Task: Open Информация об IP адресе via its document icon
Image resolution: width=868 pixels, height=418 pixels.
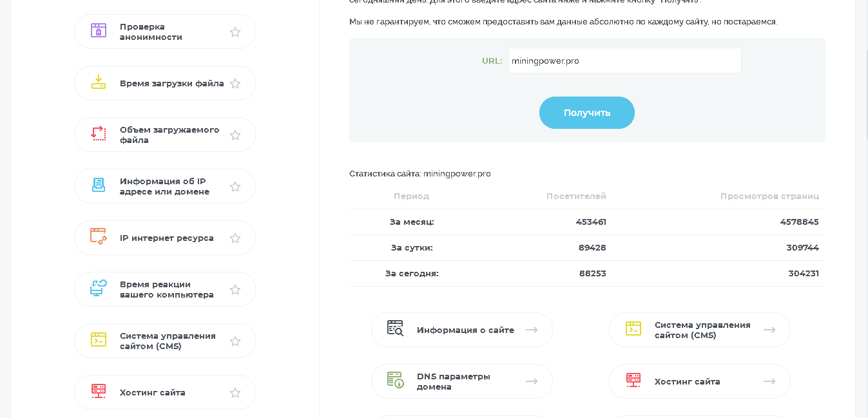Action: tap(98, 185)
